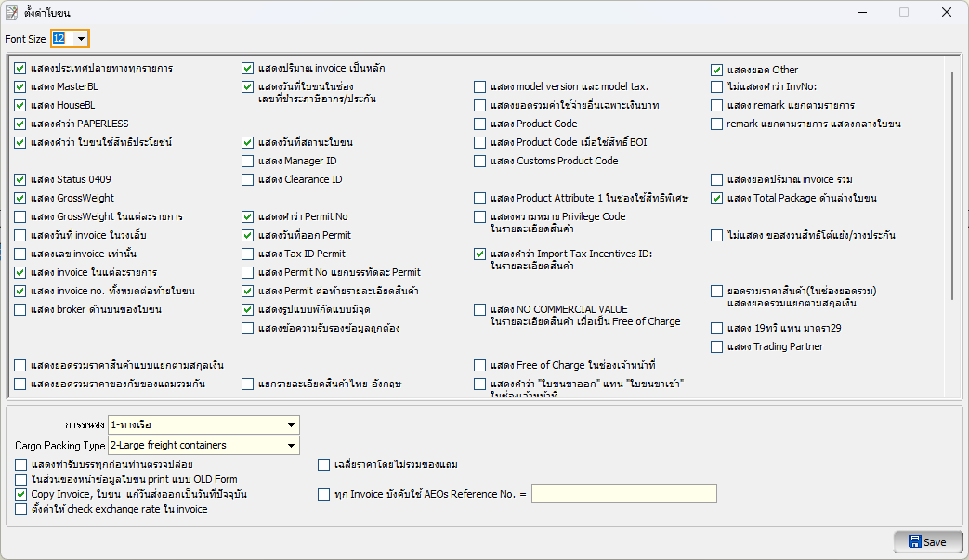Open the Font Size dropdown
Image resolution: width=969 pixels, height=560 pixels.
[x=82, y=39]
